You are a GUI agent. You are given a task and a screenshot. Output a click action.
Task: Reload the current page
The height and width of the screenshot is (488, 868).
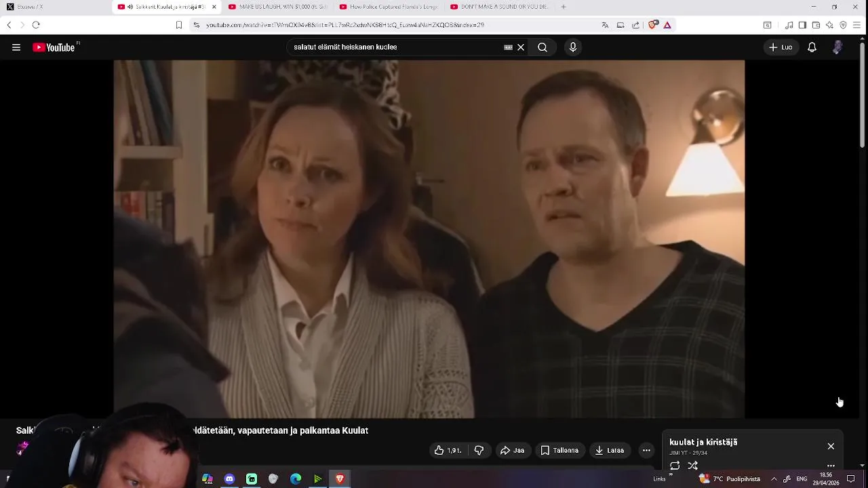click(36, 25)
